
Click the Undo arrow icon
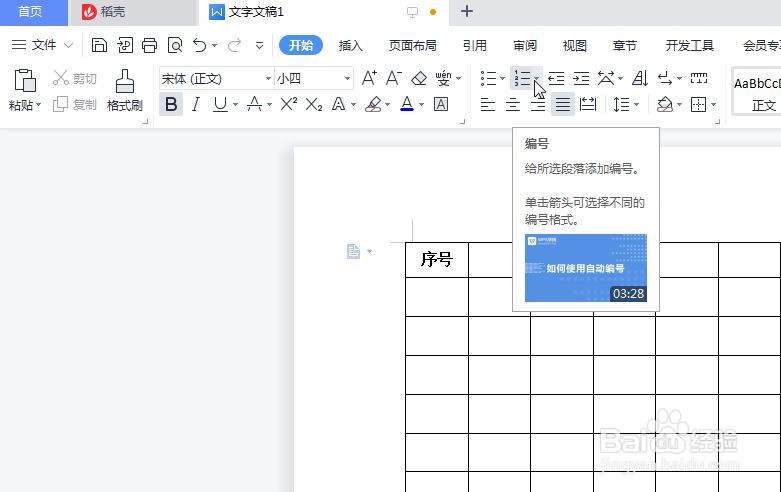click(200, 45)
